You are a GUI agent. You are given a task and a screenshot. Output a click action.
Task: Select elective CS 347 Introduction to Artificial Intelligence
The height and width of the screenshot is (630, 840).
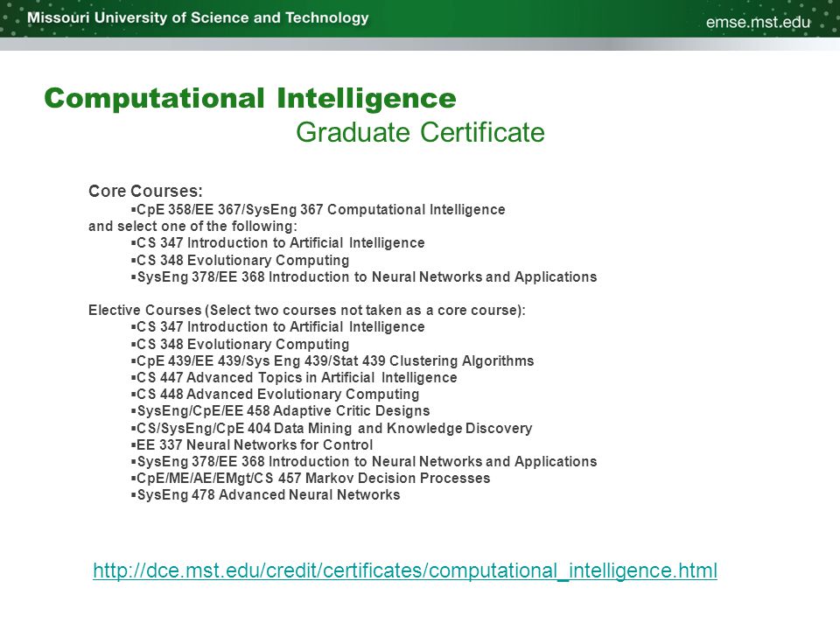tap(278, 326)
